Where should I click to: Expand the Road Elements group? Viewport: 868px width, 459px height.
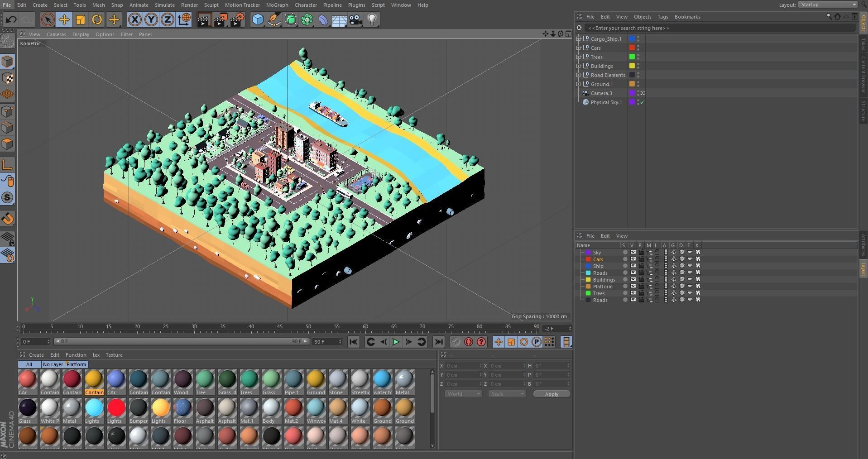point(579,75)
